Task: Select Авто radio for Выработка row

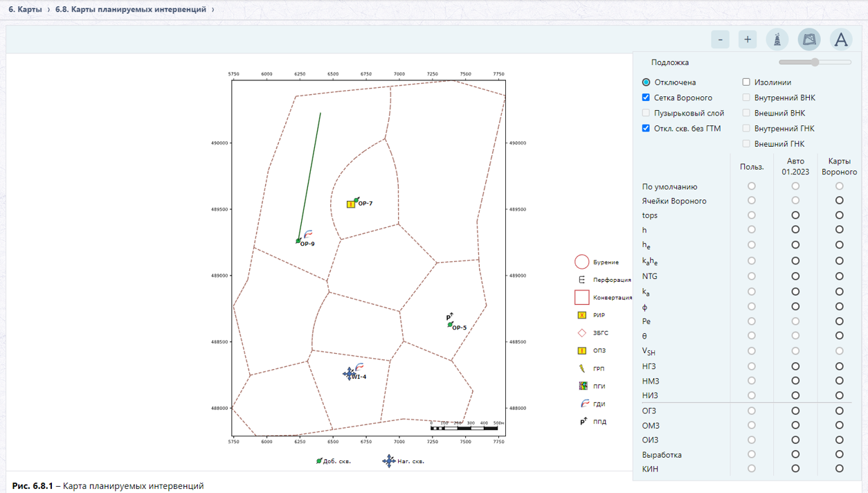Action: [x=795, y=454]
